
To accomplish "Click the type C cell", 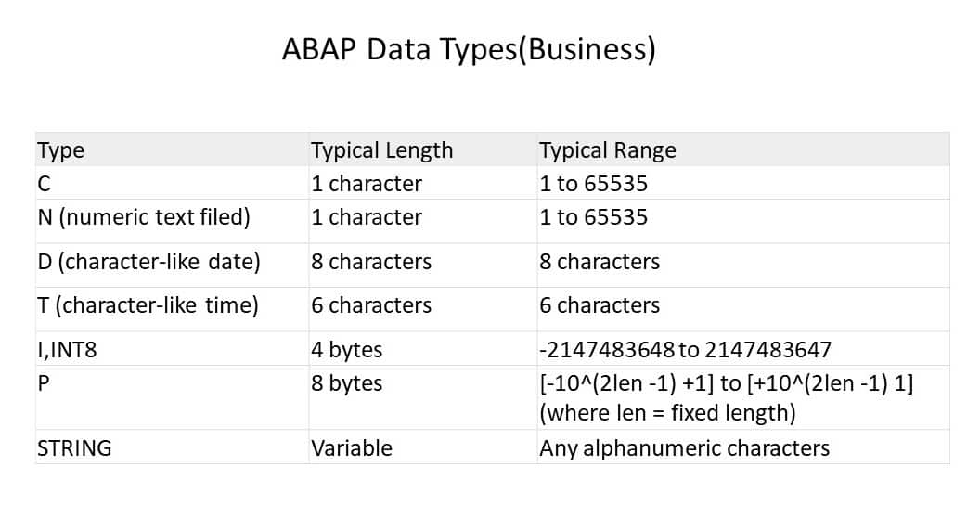I will 44,184.
